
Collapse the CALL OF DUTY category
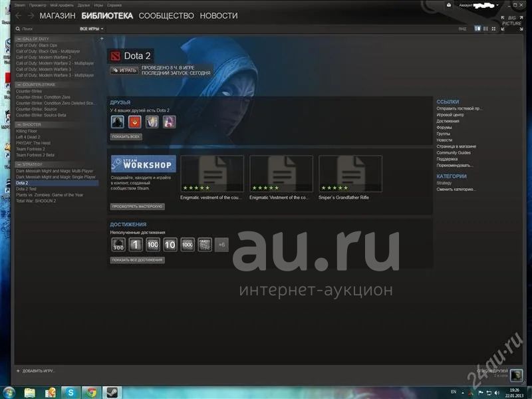(19, 39)
